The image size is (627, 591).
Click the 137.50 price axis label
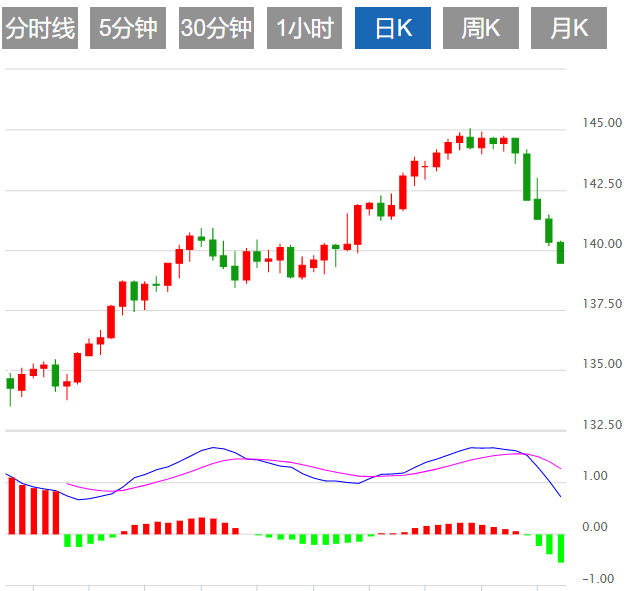click(x=603, y=304)
